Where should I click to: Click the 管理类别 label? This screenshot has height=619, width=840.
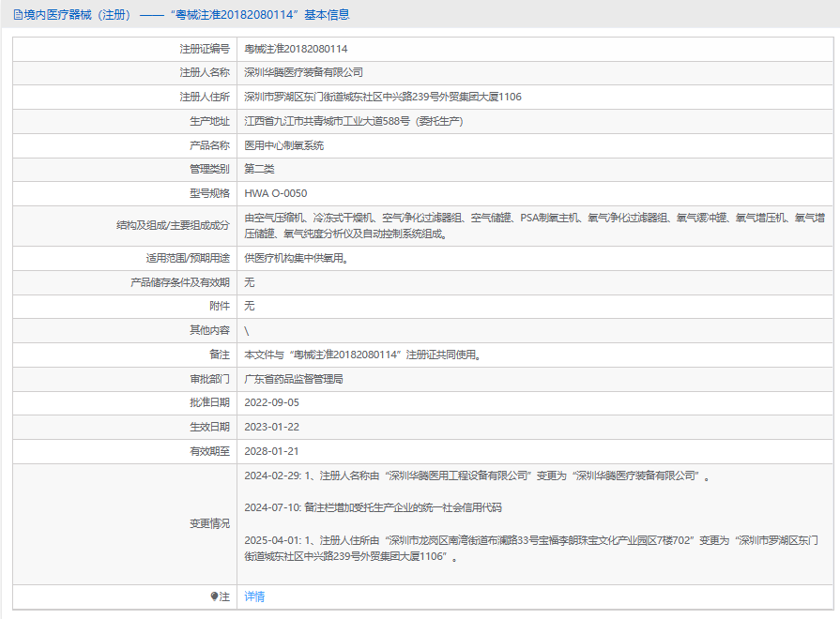click(x=209, y=169)
